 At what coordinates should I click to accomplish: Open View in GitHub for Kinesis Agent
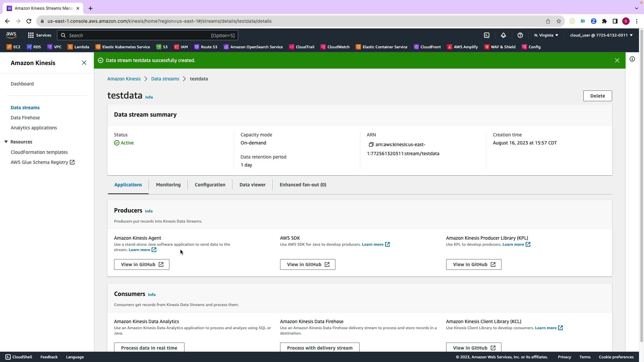[x=142, y=264]
